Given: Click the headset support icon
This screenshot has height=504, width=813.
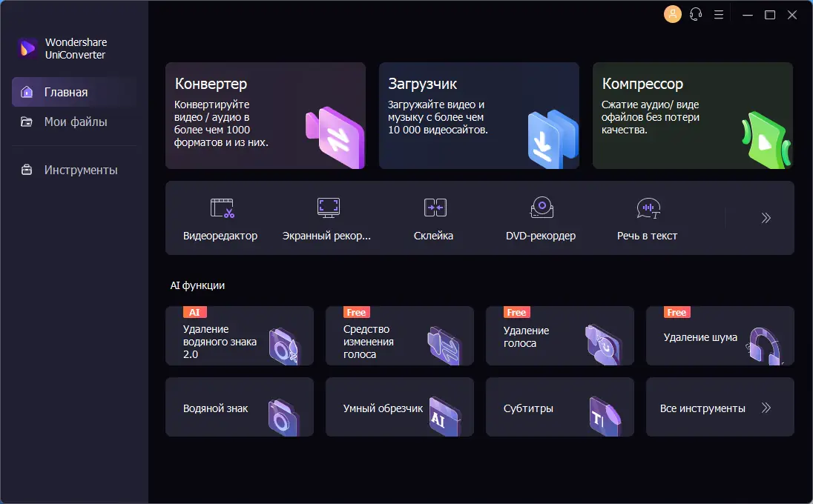Looking at the screenshot, I should pos(696,14).
